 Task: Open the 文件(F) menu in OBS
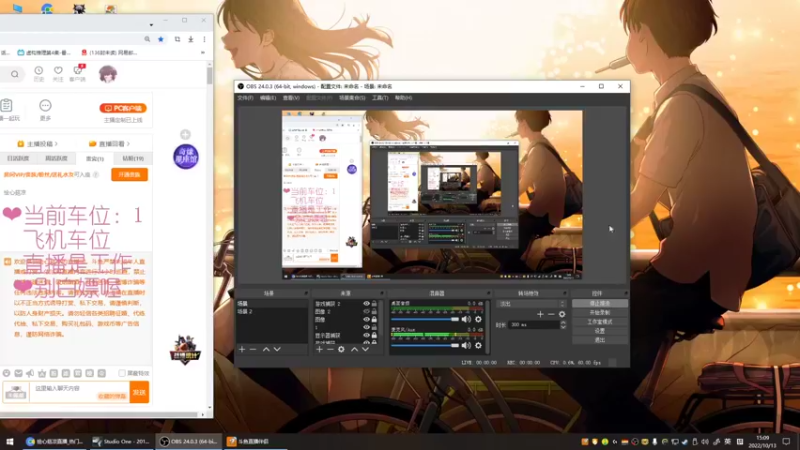click(245, 98)
